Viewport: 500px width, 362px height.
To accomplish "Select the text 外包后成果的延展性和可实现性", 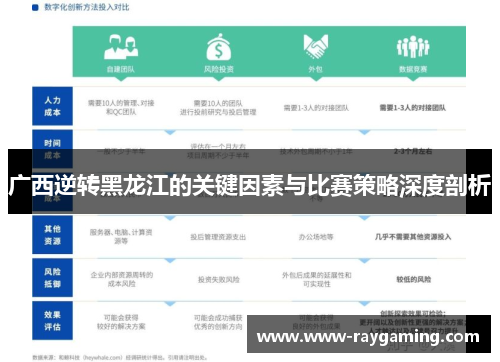I will coord(316,279).
